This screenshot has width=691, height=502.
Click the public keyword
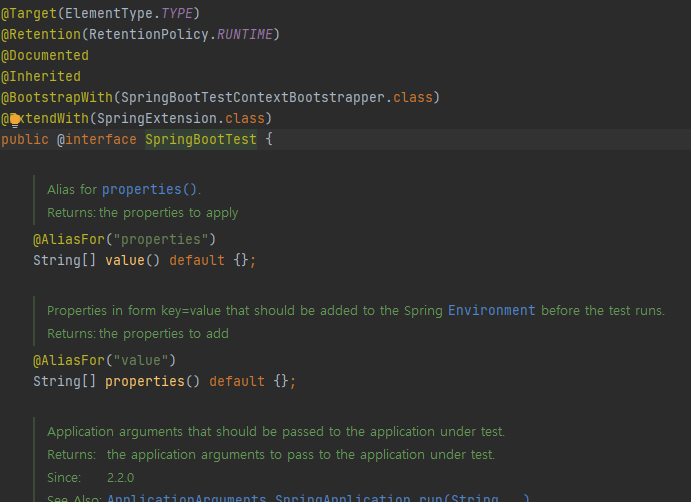[x=25, y=139]
